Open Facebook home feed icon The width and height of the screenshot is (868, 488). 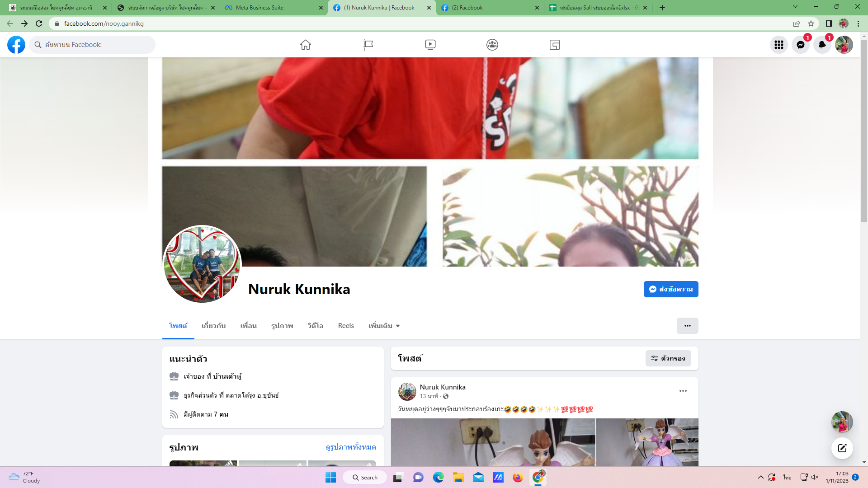[x=306, y=45]
